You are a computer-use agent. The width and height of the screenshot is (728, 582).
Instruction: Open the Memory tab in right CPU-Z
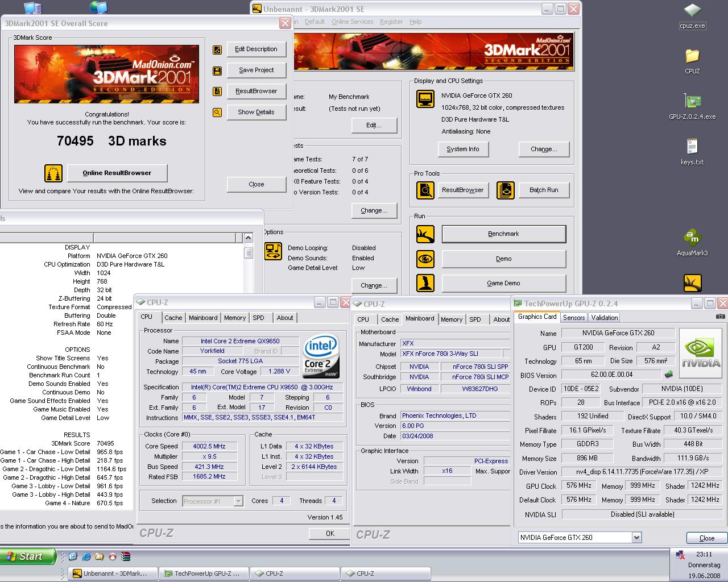[x=452, y=319]
